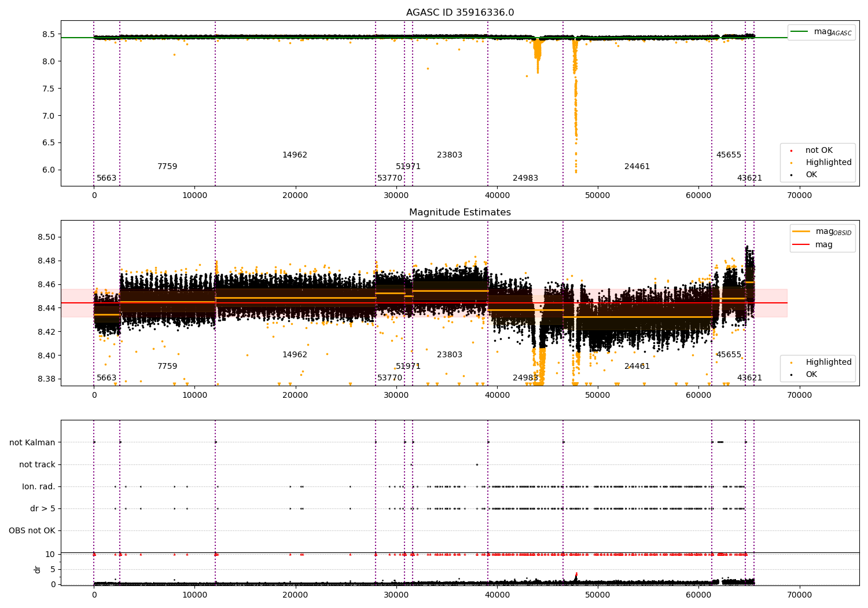Image resolution: width=868 pixels, height=608 pixels.
Task: Click obsid label 24983 in top panel
Action: (x=525, y=178)
